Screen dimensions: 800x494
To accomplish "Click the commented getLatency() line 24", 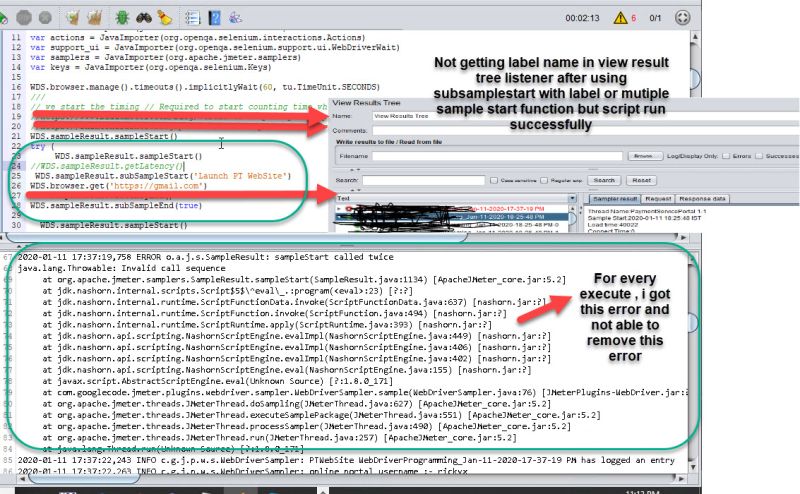I will click(106, 166).
